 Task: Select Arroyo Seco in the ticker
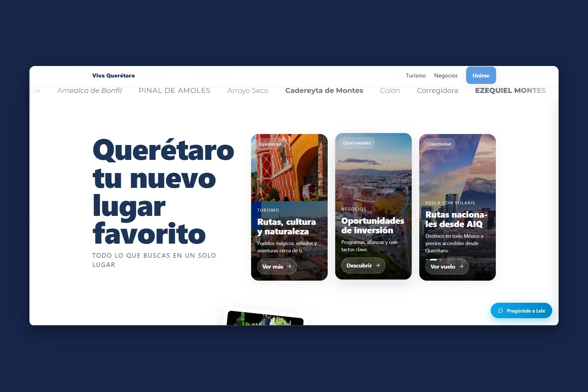[x=248, y=90]
